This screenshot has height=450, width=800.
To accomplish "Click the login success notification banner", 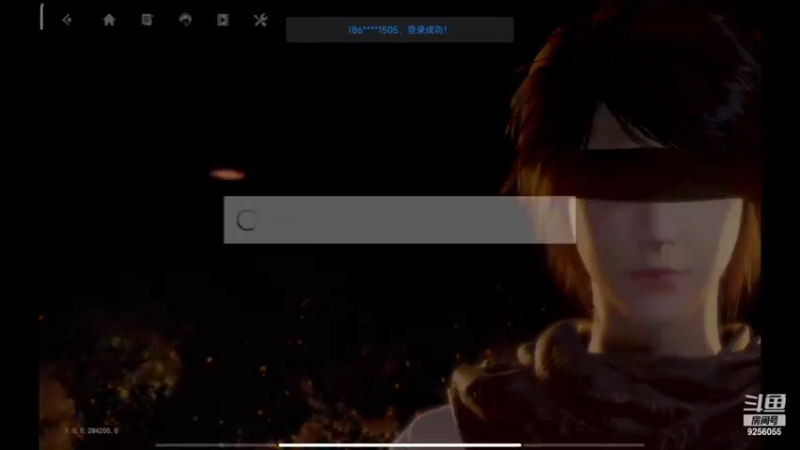I will (x=399, y=30).
